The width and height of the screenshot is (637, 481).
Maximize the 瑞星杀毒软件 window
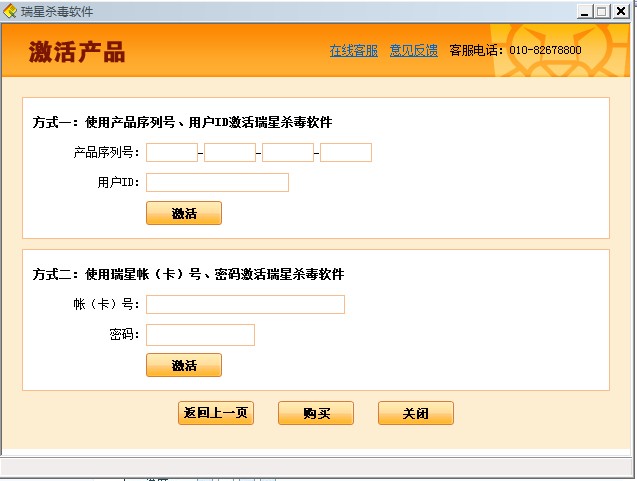[x=602, y=11]
